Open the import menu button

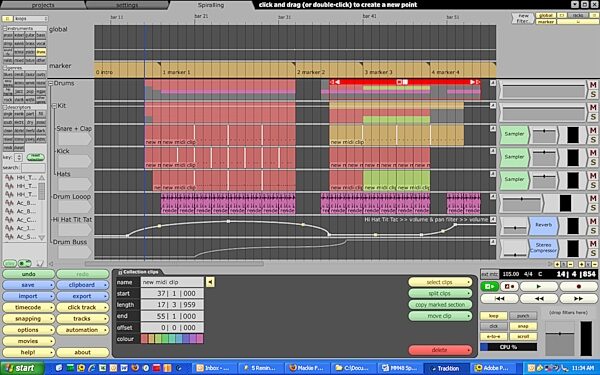coord(28,296)
